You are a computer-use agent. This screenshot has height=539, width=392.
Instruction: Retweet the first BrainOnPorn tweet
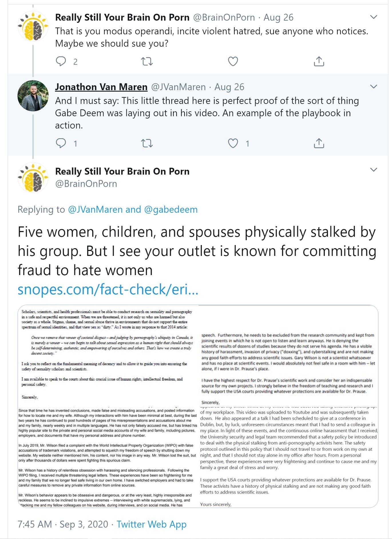pos(147,62)
